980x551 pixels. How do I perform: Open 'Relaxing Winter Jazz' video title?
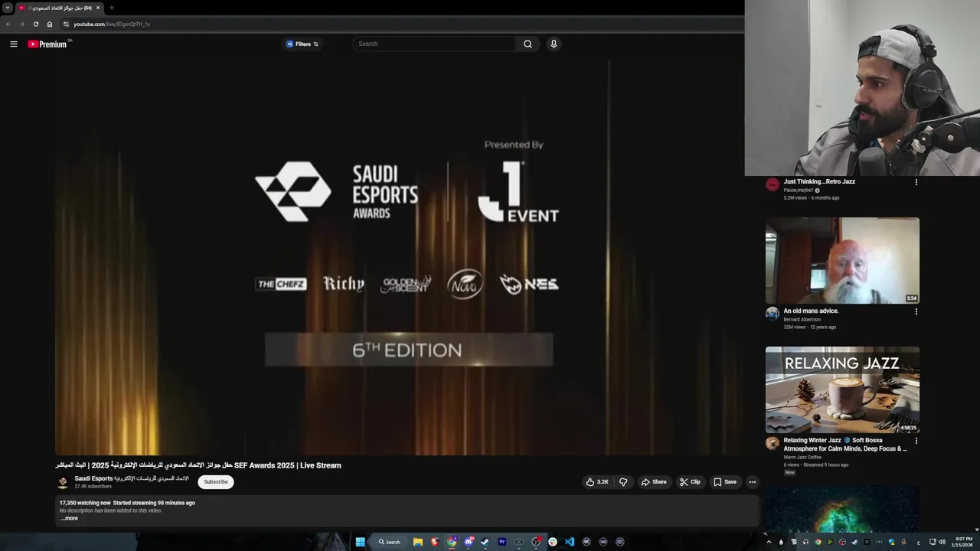click(x=844, y=445)
